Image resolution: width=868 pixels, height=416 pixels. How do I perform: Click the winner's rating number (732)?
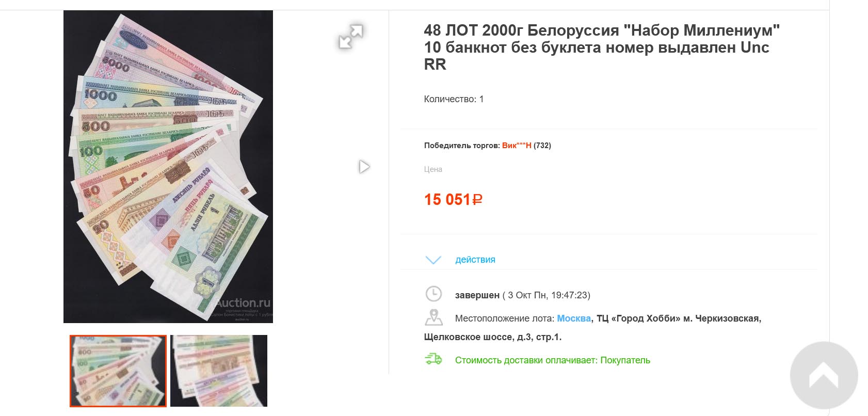[x=542, y=146]
